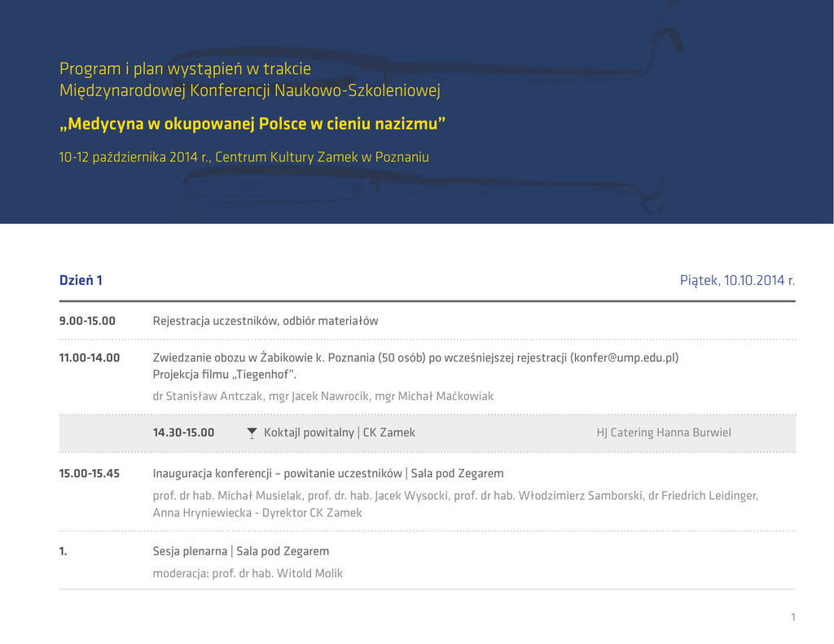Click the date 'Piątek, 10.10.2014 r.'
The image size is (834, 644).
[x=737, y=281]
